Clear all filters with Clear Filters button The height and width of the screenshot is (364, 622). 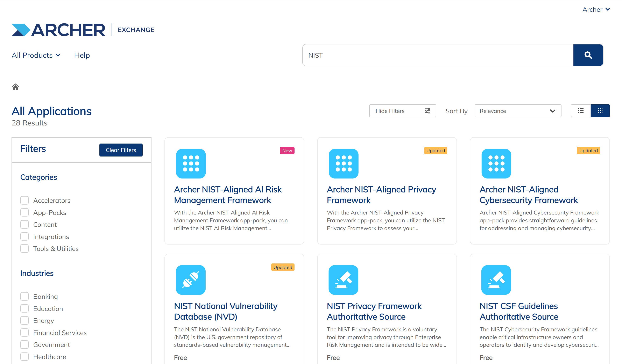click(x=121, y=150)
